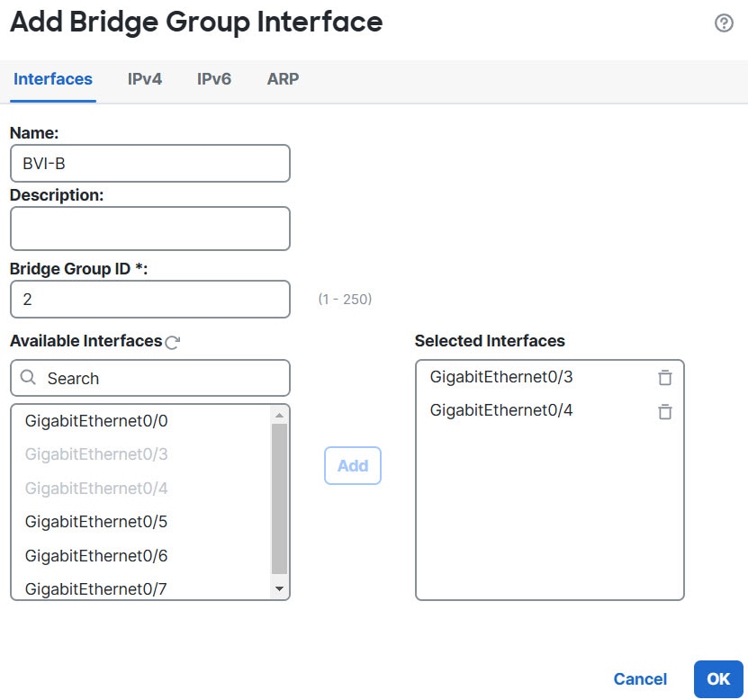Select the Interfaces tab

click(x=53, y=79)
